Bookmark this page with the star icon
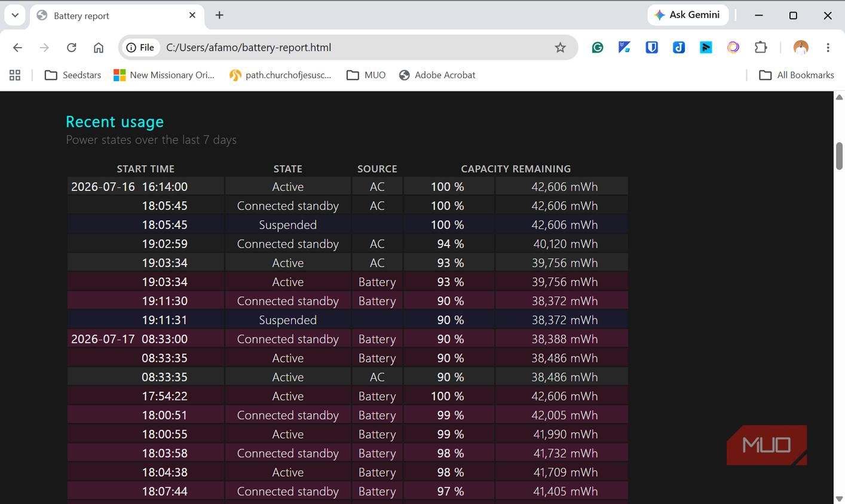845x504 pixels. 560,48
